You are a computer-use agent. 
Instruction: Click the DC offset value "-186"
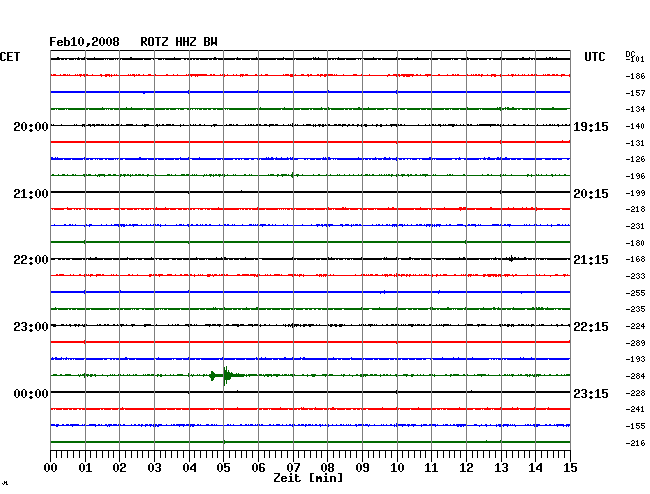click(635, 76)
